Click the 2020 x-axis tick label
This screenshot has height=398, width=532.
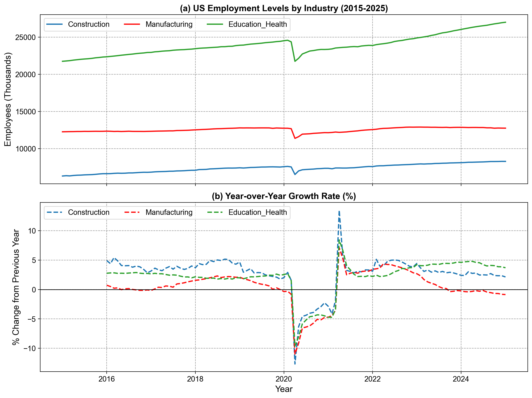click(x=284, y=379)
